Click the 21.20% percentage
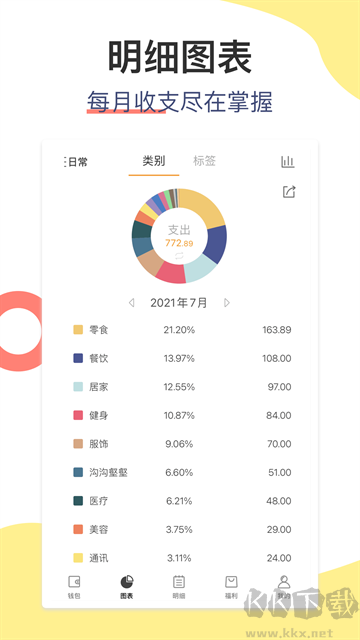Screen dimensions: 360x640 click(179, 330)
